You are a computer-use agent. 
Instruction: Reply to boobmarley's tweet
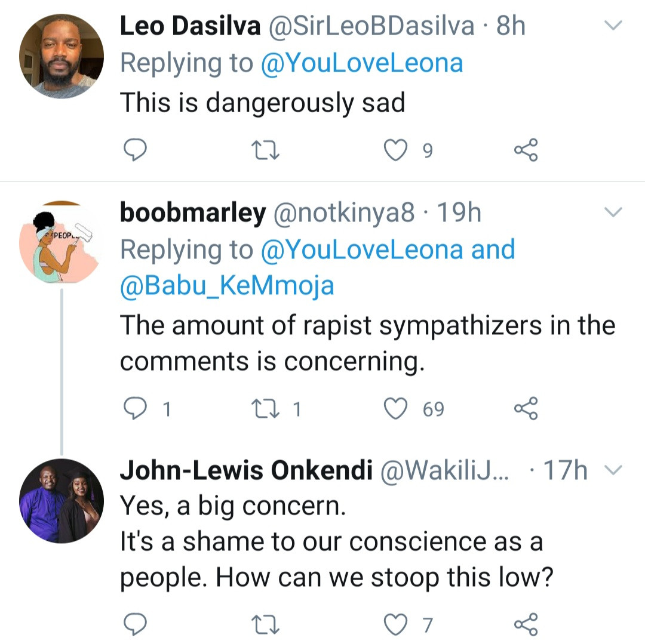pos(135,409)
